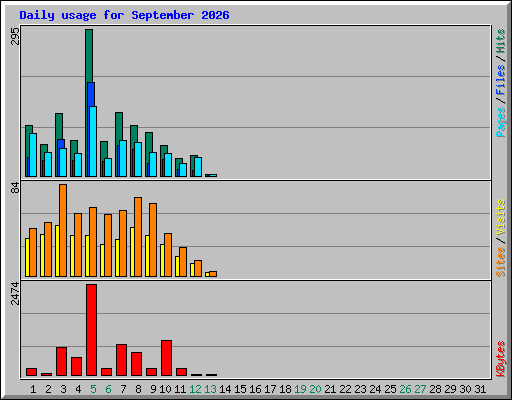Click the '84' visits axis label
Image resolution: width=512 pixels, height=400 pixels.
tap(15, 188)
